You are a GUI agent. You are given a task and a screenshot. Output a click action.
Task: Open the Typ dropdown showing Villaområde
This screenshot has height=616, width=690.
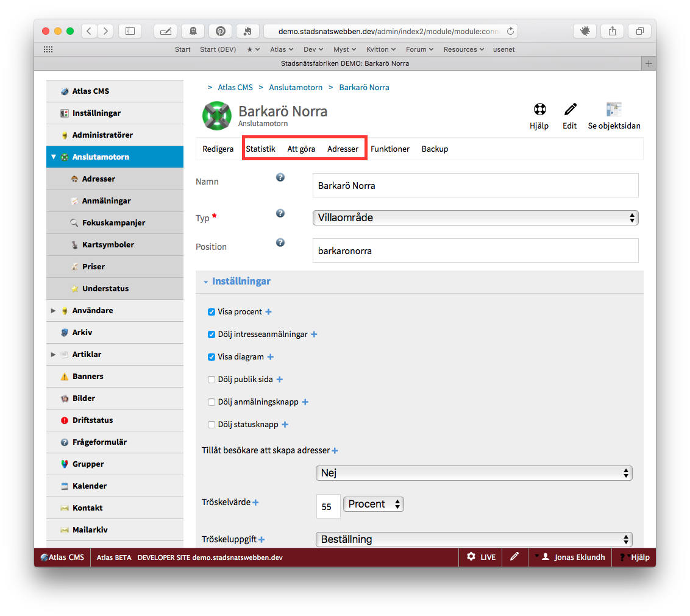click(x=475, y=218)
